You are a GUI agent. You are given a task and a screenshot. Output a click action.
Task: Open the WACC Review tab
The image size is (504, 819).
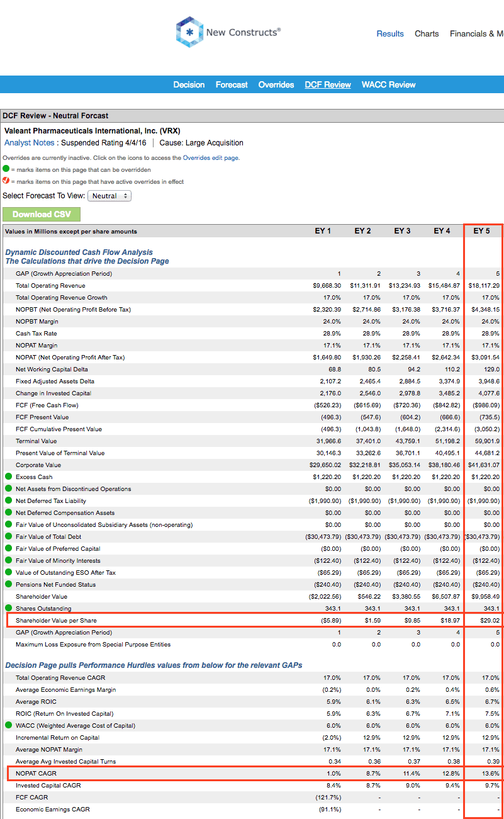pyautogui.click(x=389, y=84)
